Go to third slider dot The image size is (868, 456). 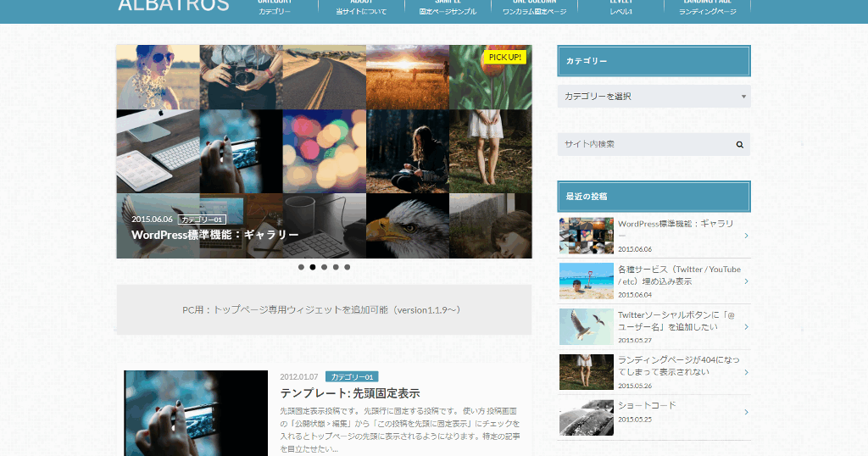[325, 267]
